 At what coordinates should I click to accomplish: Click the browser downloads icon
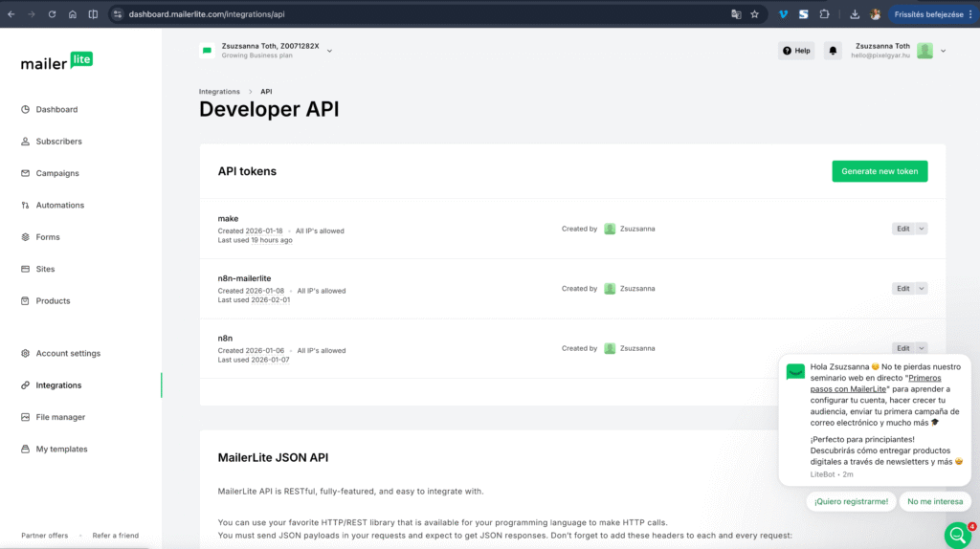pyautogui.click(x=854, y=14)
